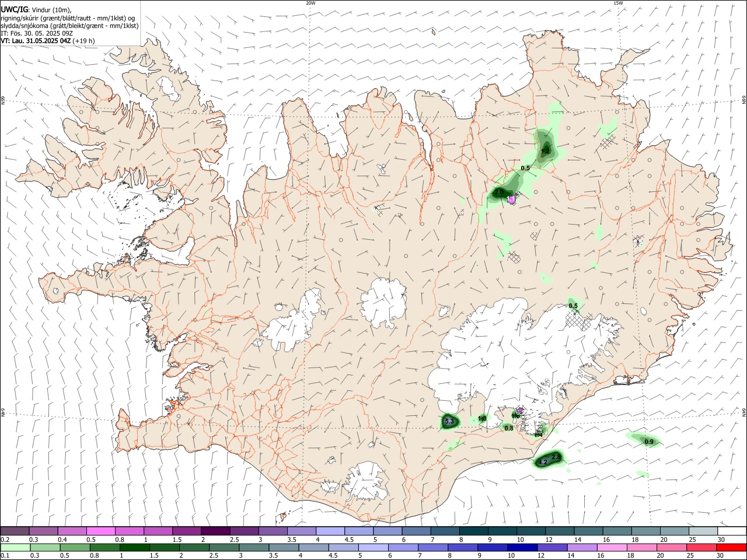
Task: Click the 2.0 precipitation value in the north
Action: pyautogui.click(x=499, y=192)
